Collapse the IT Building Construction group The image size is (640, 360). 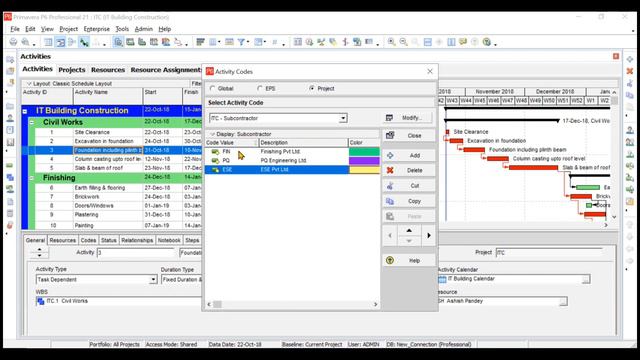click(x=25, y=111)
